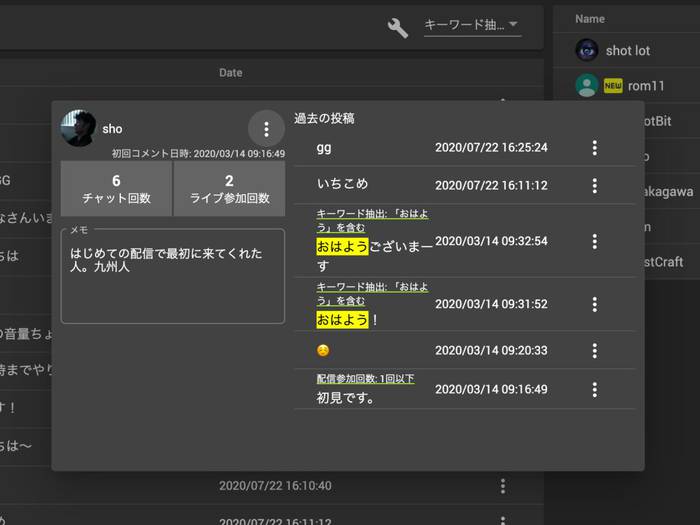
Task: Open options for the 09:31:52 post
Action: click(x=594, y=304)
